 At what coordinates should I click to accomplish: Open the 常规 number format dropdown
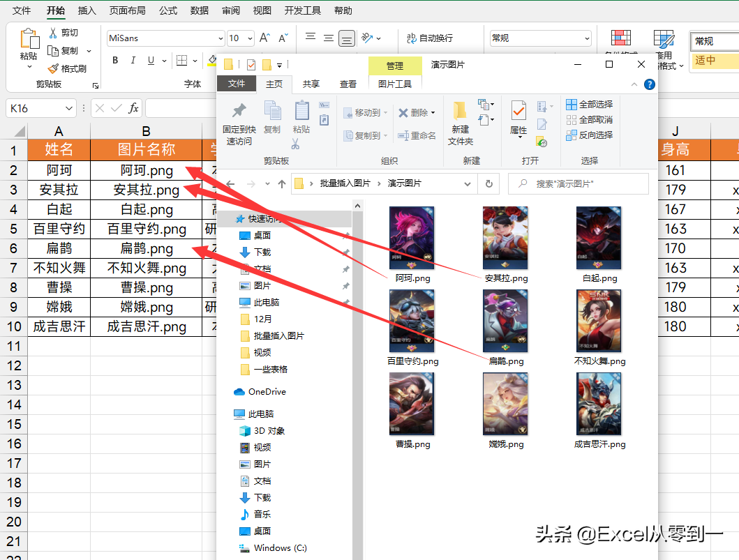tap(588, 38)
